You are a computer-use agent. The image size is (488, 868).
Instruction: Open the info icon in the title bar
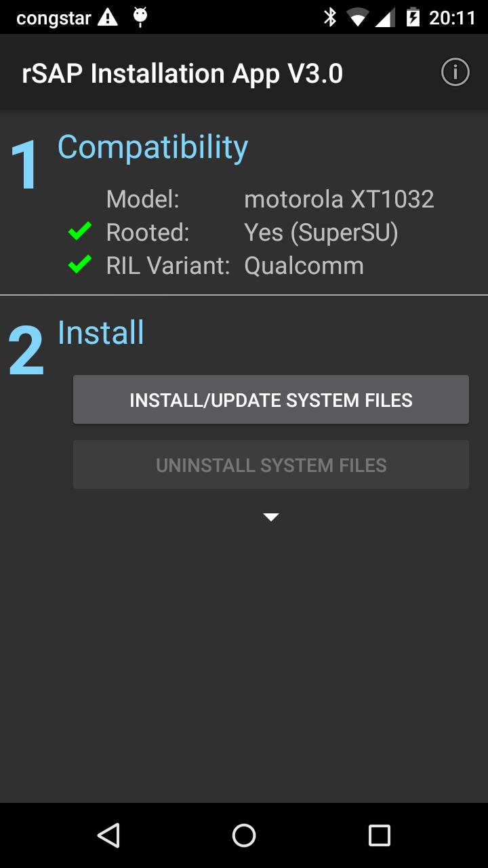(455, 72)
